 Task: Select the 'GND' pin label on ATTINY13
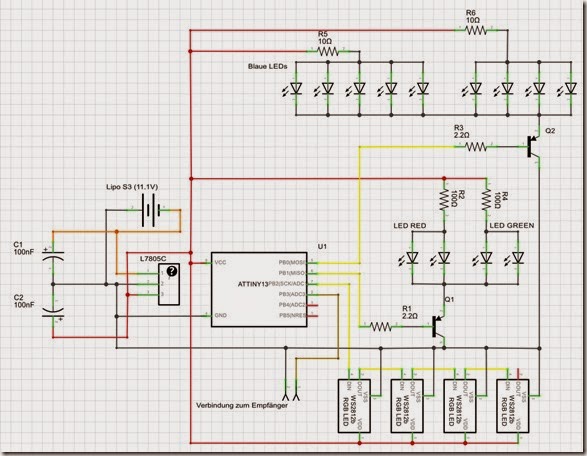[x=220, y=315]
